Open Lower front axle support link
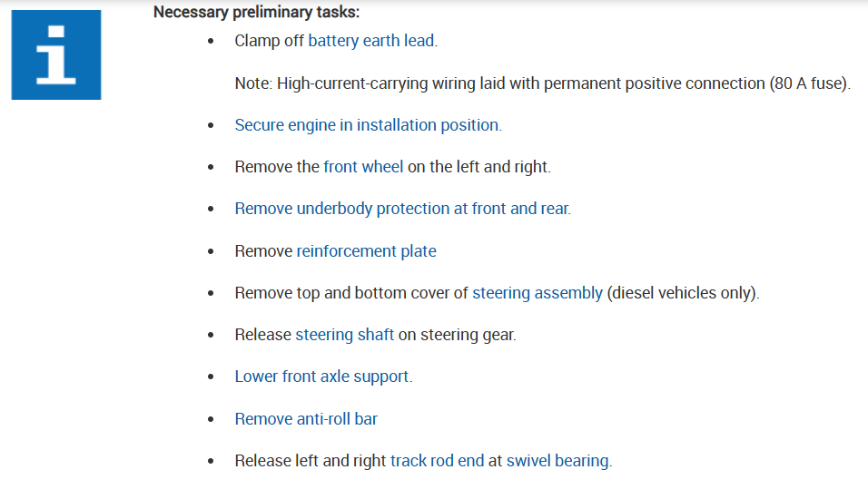 (x=323, y=377)
